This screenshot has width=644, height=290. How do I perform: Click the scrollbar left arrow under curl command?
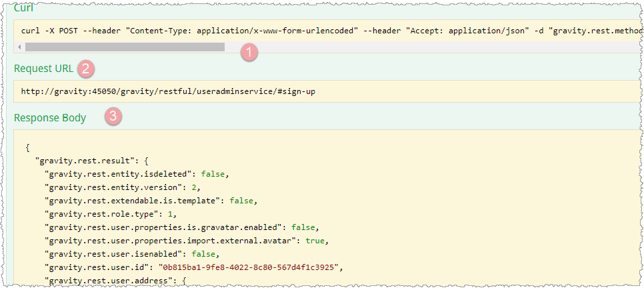pyautogui.click(x=19, y=47)
